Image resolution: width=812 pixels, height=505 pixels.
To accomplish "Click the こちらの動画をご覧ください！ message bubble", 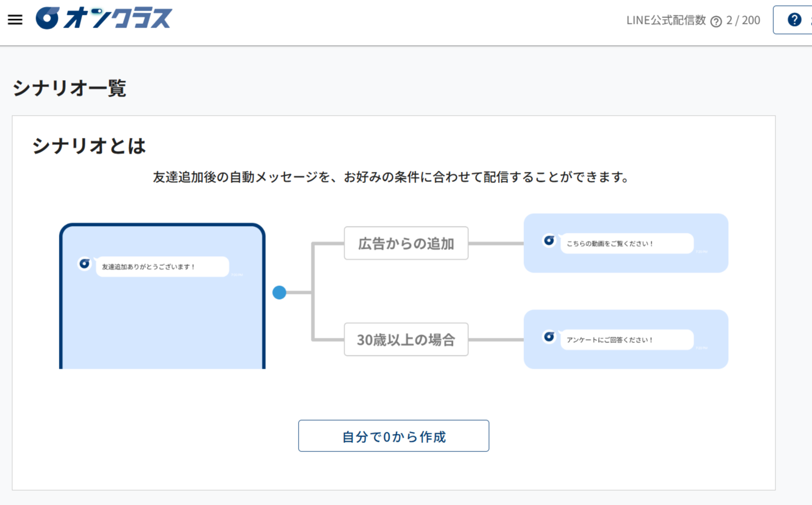I will coord(626,243).
